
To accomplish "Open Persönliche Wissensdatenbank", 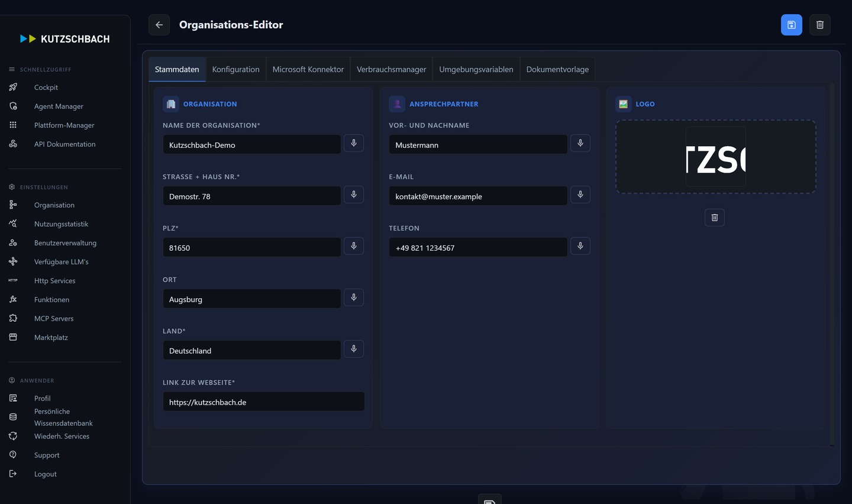I will click(x=63, y=417).
